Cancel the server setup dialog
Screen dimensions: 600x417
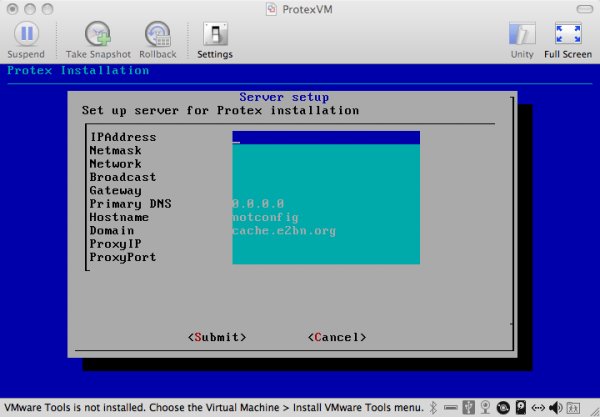[337, 337]
